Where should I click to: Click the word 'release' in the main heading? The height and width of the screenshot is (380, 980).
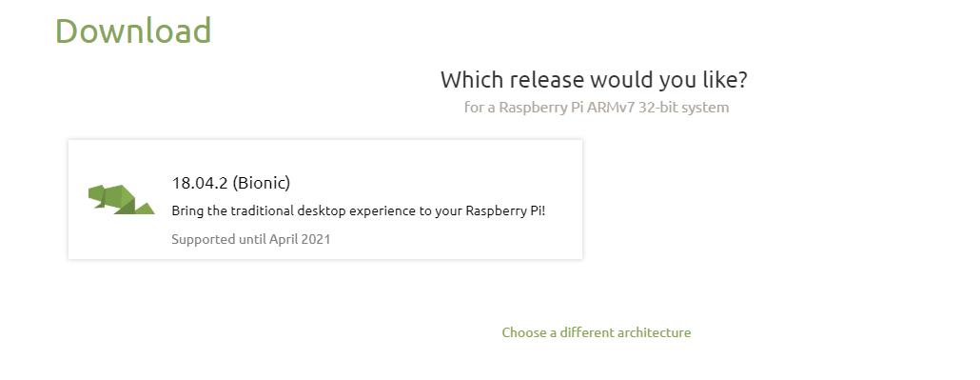[x=547, y=80]
